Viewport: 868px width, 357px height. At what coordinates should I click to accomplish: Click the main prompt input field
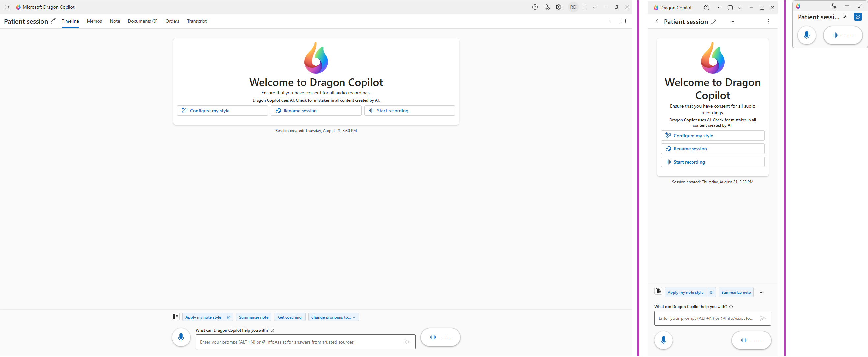click(x=300, y=342)
